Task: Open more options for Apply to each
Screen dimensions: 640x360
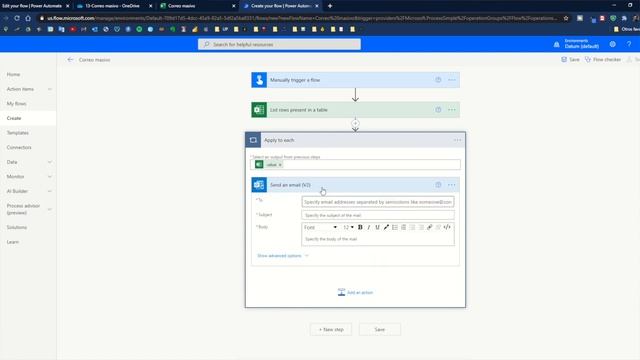Action: click(x=457, y=140)
